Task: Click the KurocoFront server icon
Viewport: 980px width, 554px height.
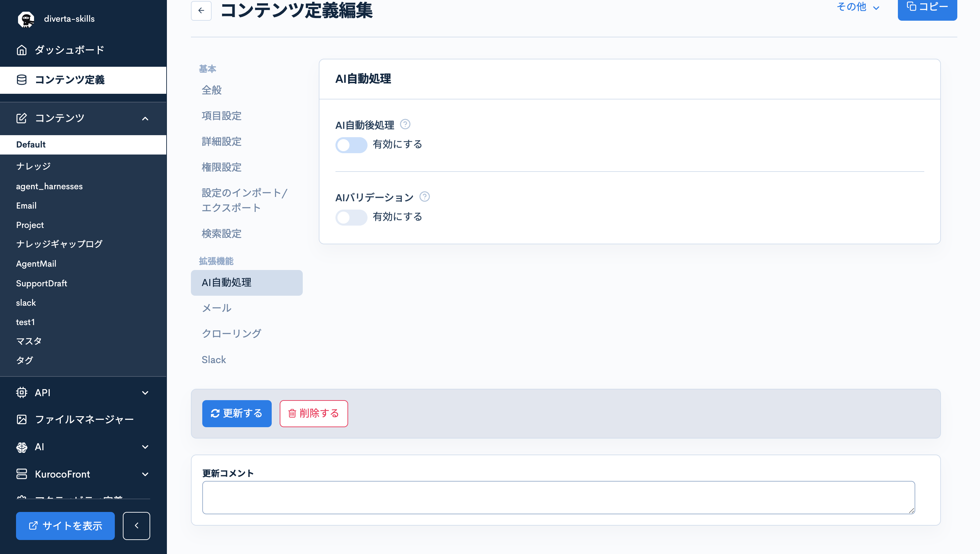Action: [x=22, y=474]
